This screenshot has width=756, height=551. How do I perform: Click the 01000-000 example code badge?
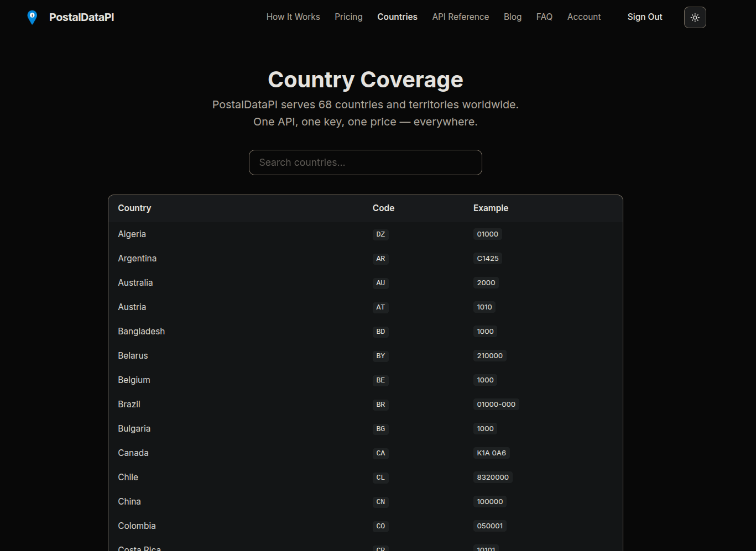pyautogui.click(x=496, y=405)
